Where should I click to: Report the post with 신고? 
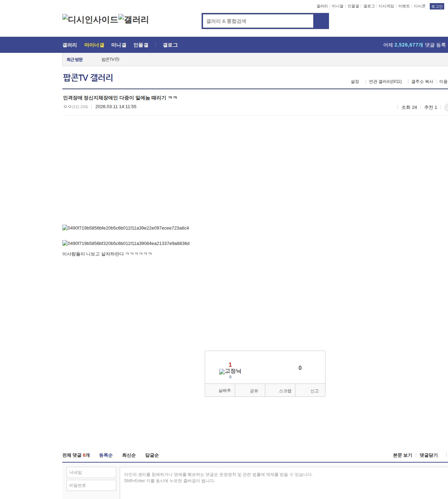[314, 391]
